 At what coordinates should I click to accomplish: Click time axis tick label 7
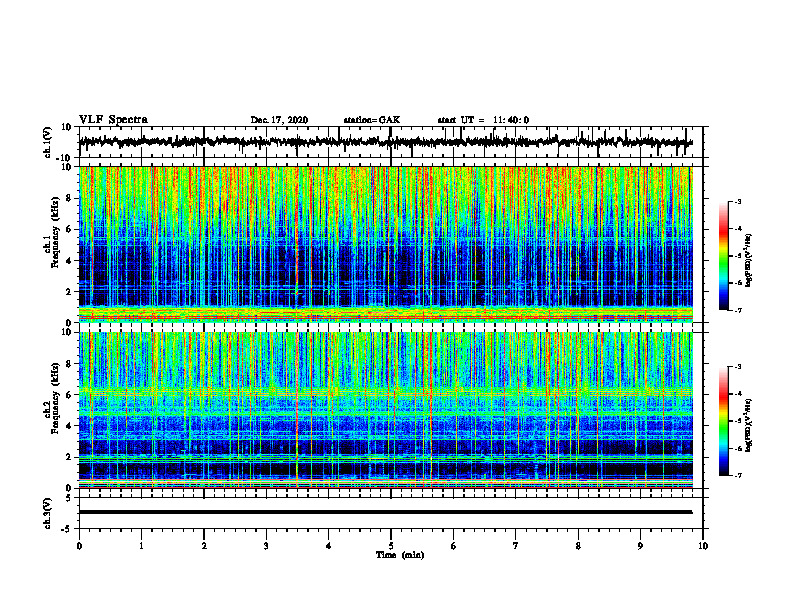(x=515, y=546)
